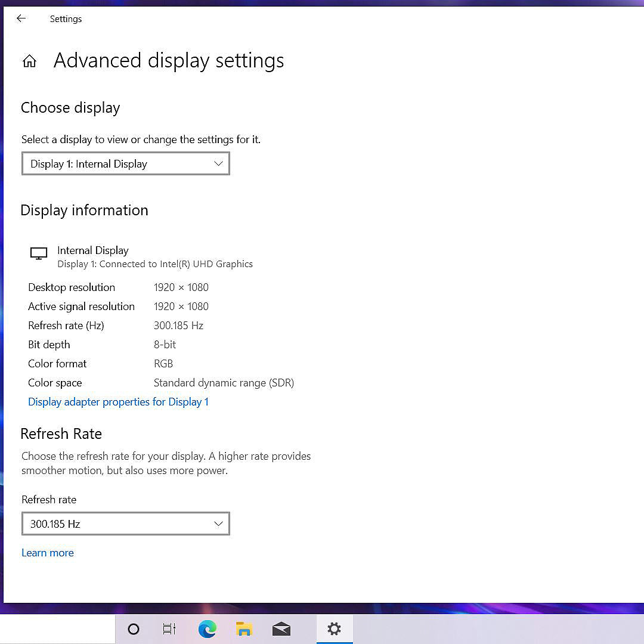
Task: Click the Standard dynamic range (SDR) value
Action: pos(224,383)
